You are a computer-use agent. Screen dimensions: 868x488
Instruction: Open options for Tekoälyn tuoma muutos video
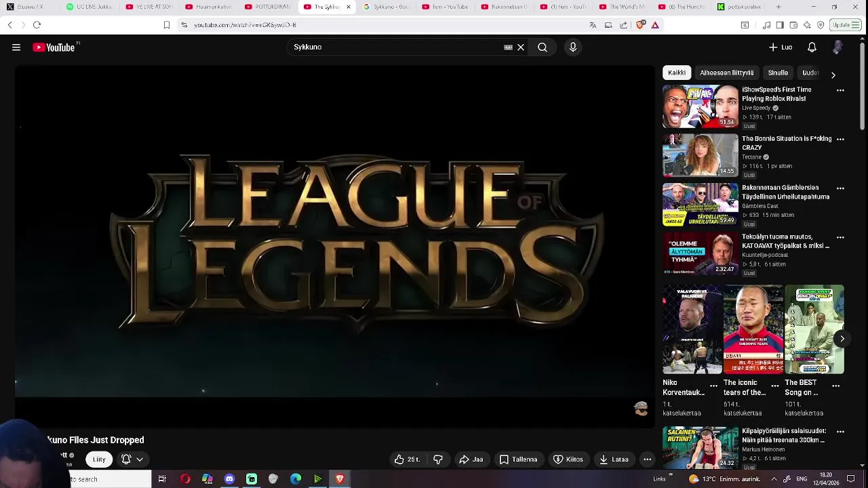click(840, 237)
